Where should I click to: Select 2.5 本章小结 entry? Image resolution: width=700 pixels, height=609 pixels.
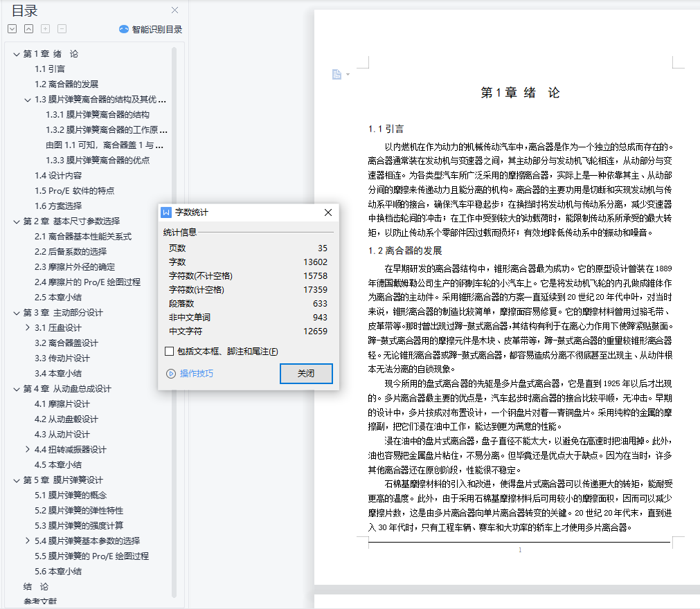(58, 297)
